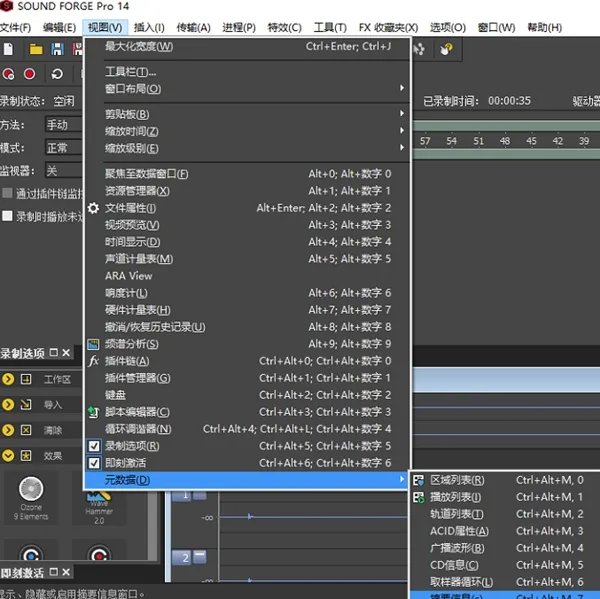Image resolution: width=600 pixels, height=599 pixels.
Task: Choose 资源管理器 menu item
Action: (x=247, y=191)
